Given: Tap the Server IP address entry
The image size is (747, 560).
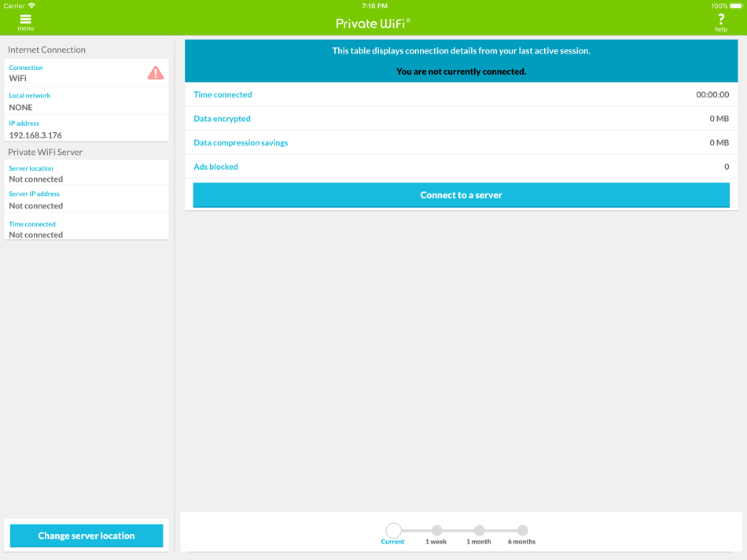Looking at the screenshot, I should point(86,200).
